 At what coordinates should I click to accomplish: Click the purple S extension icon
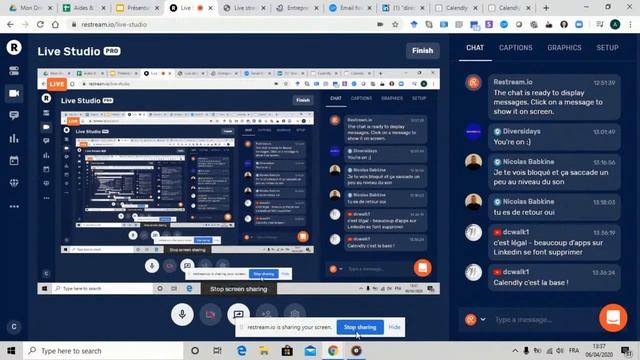pos(489,24)
